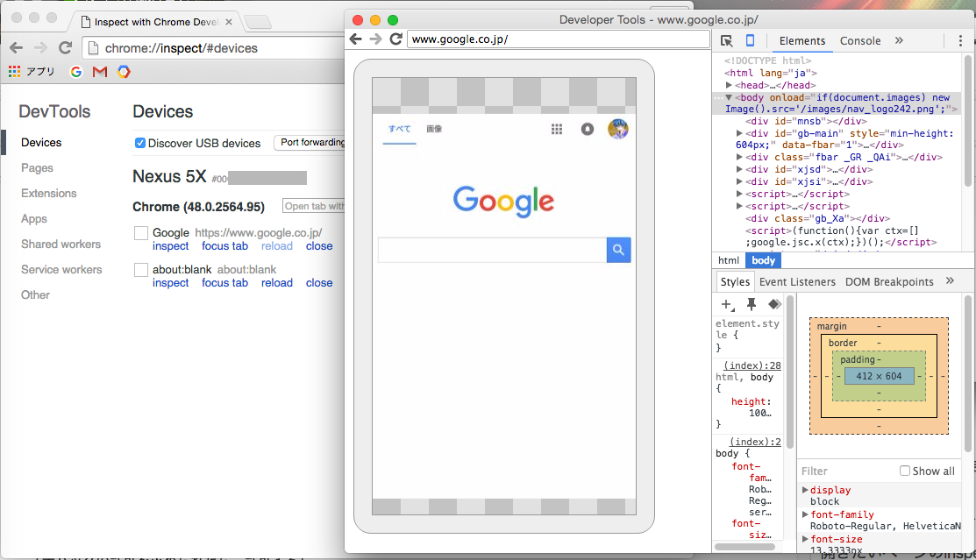Open the アプリ apps bookmark
976x560 pixels.
point(32,72)
